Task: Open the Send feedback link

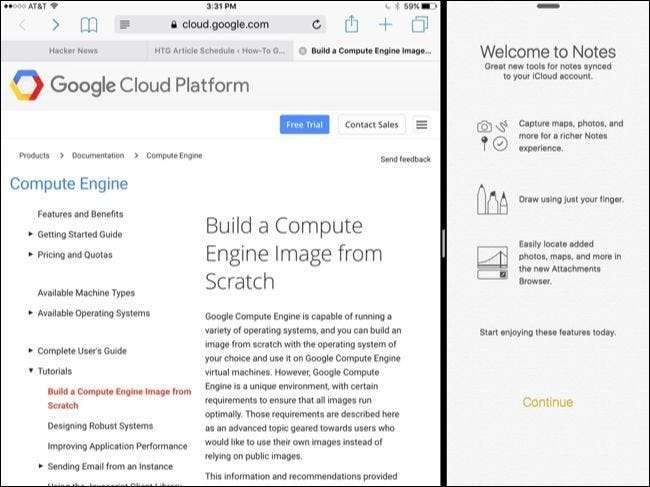Action: [x=405, y=159]
